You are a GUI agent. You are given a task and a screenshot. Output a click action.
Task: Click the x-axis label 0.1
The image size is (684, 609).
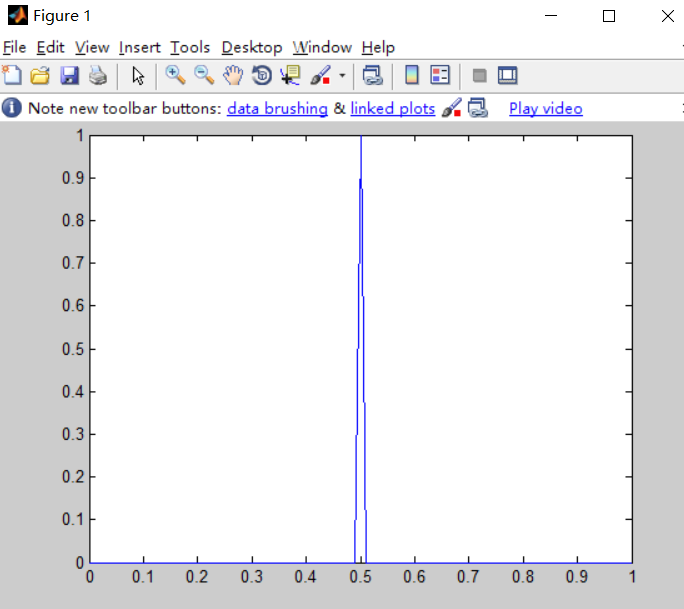[143, 577]
